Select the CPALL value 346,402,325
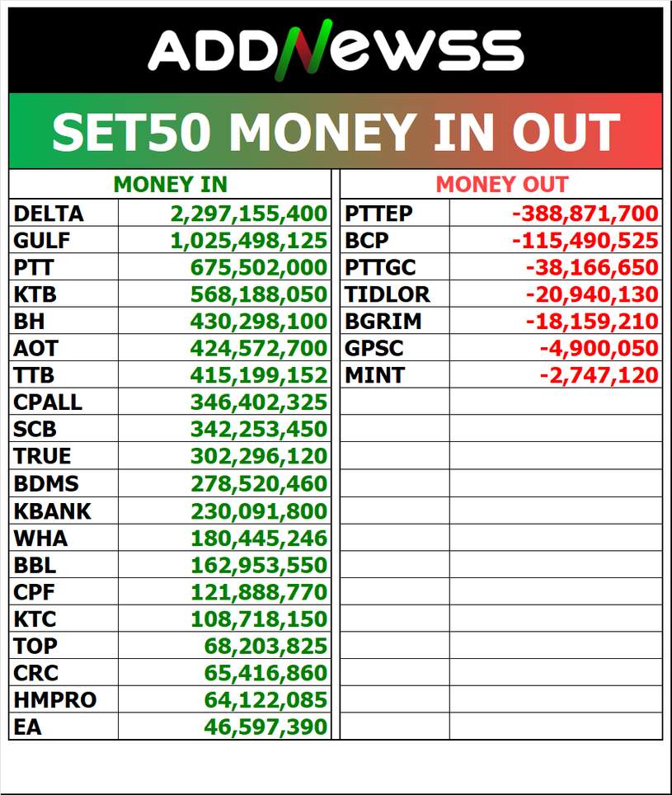 259,403
